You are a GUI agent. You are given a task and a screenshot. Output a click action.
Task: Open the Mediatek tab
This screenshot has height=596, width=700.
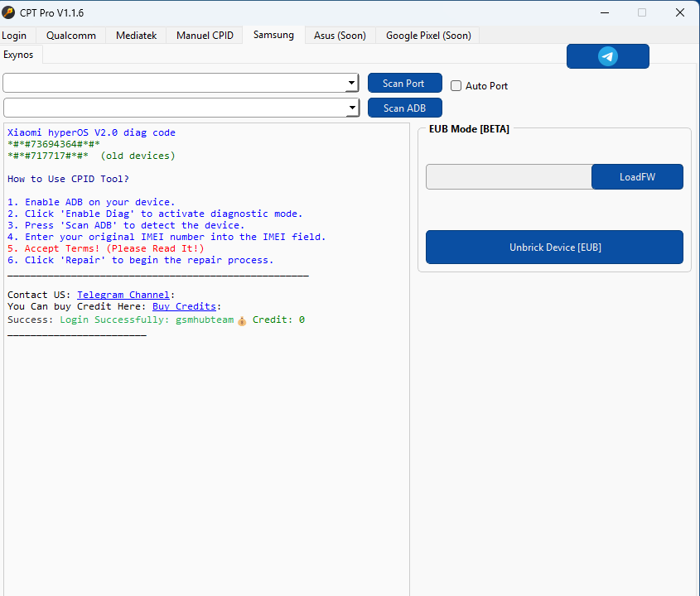pos(136,36)
